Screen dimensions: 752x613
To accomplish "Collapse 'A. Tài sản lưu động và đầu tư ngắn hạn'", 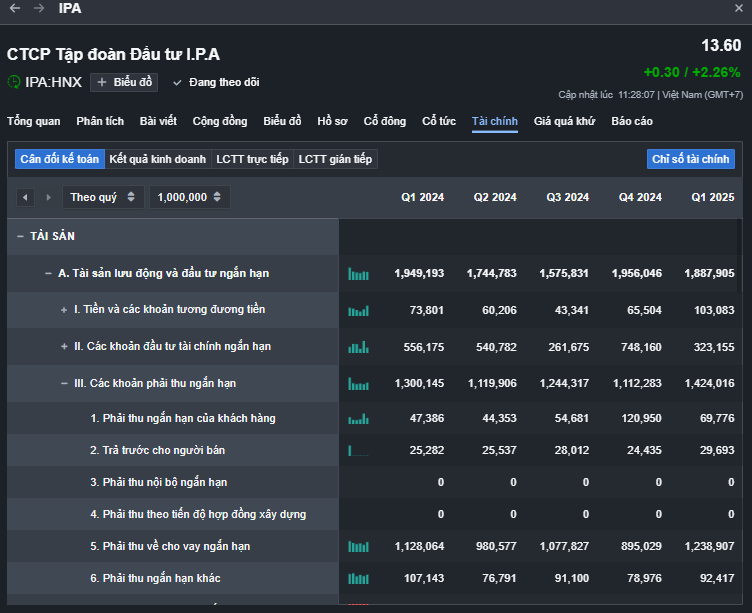I will pos(48,273).
